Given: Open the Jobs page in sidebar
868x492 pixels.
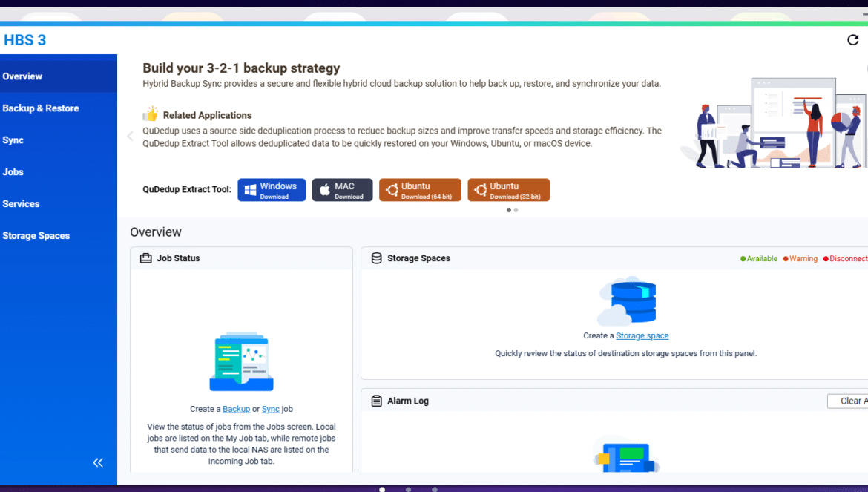Looking at the screenshot, I should 59,172.
